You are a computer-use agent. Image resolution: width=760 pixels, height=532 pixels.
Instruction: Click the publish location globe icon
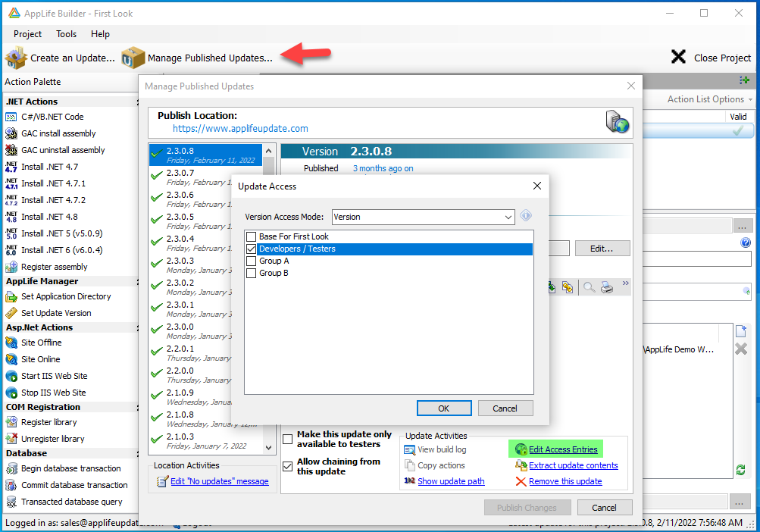point(617,121)
